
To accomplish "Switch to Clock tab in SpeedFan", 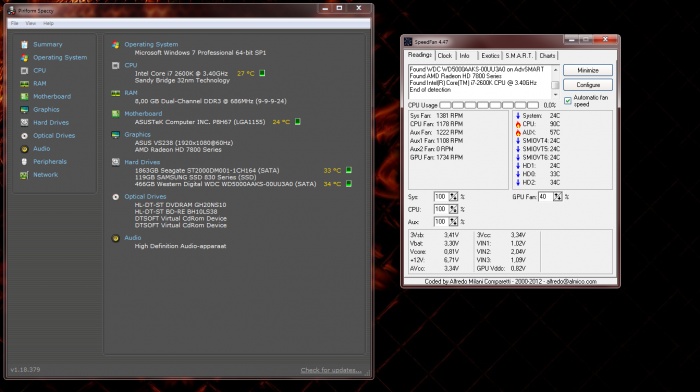I will point(445,56).
